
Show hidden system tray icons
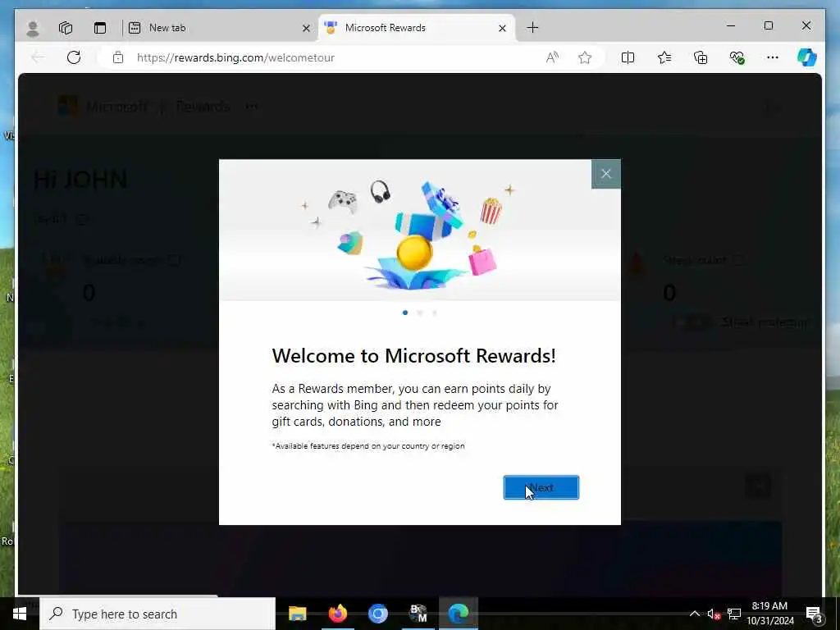click(x=694, y=614)
